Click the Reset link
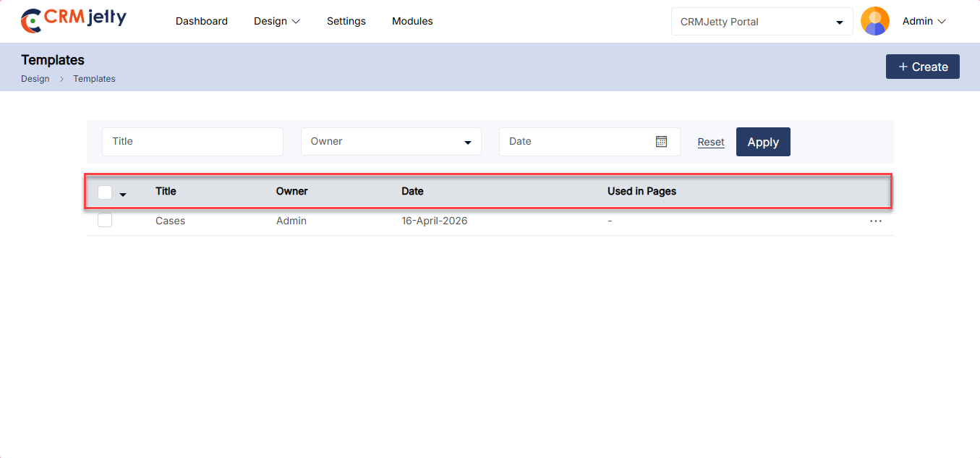The image size is (980, 458). (711, 143)
